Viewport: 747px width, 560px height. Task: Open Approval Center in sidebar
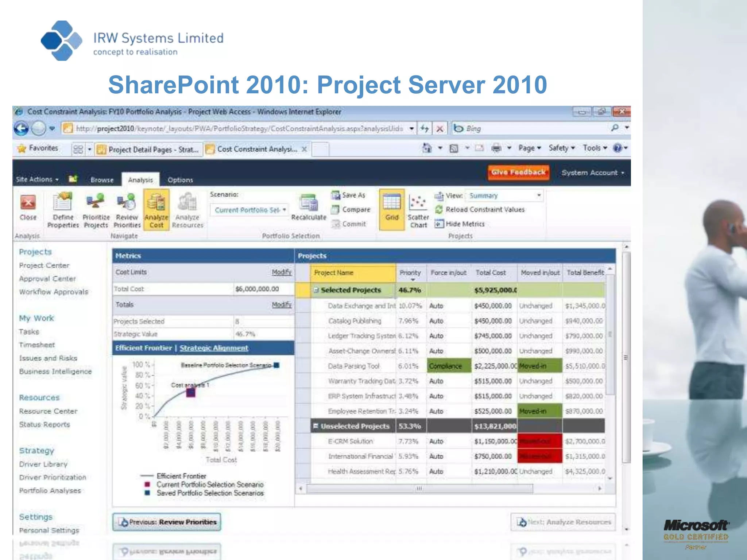tap(47, 279)
